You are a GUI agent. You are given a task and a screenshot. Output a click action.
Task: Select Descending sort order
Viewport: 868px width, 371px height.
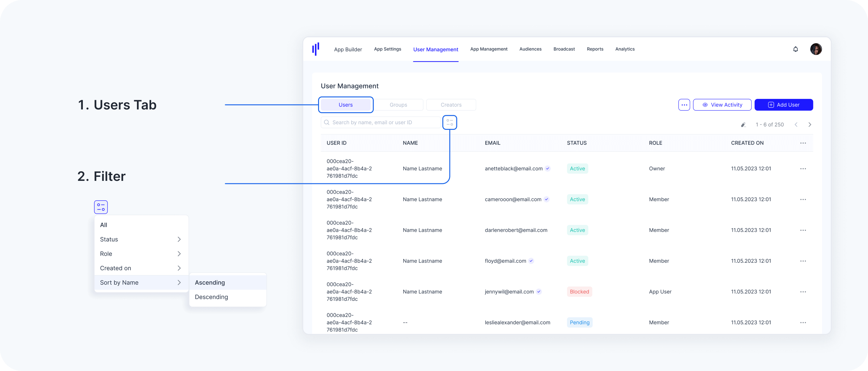pyautogui.click(x=212, y=297)
